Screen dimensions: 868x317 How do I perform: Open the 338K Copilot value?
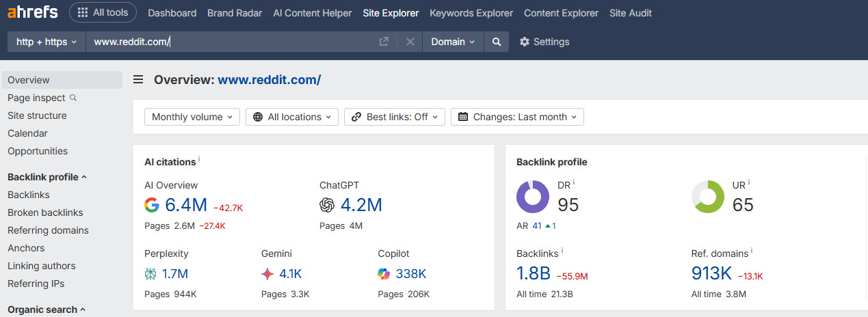pyautogui.click(x=411, y=274)
